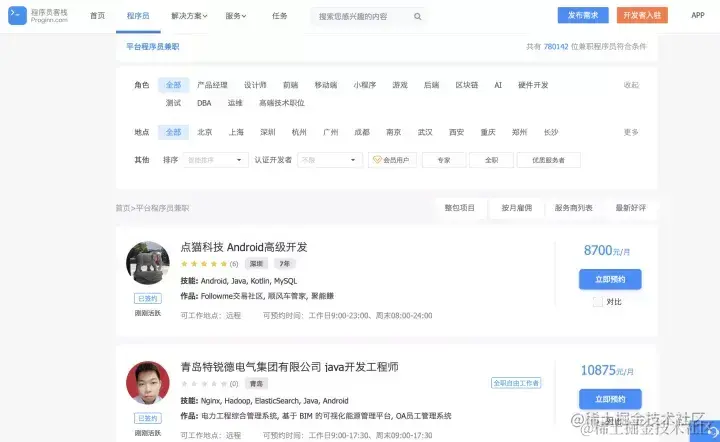Screen dimensions: 720x442
Task: Select the 深圳 location filter
Action: (268, 132)
